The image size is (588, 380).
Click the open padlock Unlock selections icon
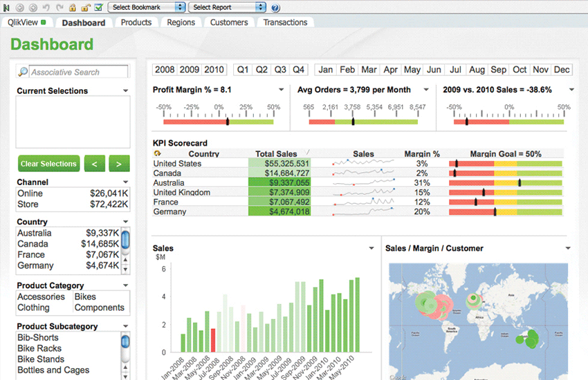84,7
